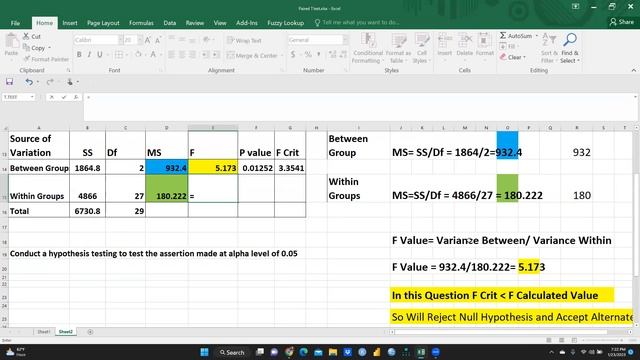Open Format as Table gallery
The height and width of the screenshot is (360, 640).
[398, 48]
